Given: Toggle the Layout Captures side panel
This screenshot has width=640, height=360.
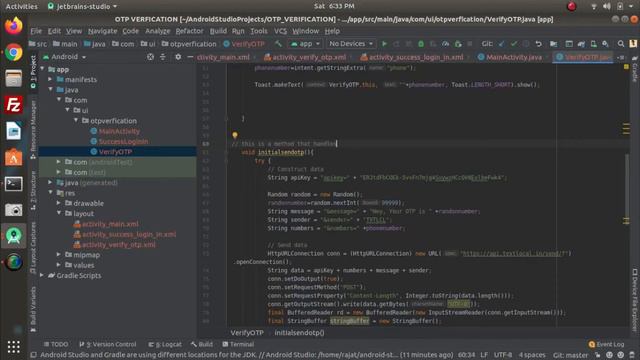Looking at the screenshot, I should coord(33,248).
